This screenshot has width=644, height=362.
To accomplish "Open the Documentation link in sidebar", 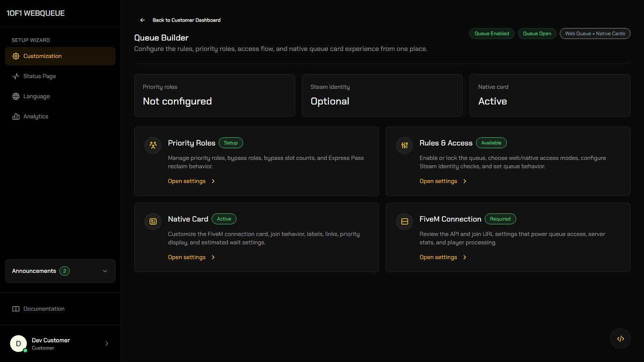I will 60,309.
